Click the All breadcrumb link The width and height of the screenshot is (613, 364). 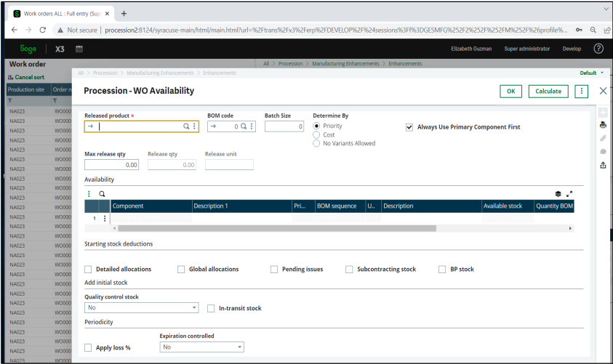(x=266, y=64)
